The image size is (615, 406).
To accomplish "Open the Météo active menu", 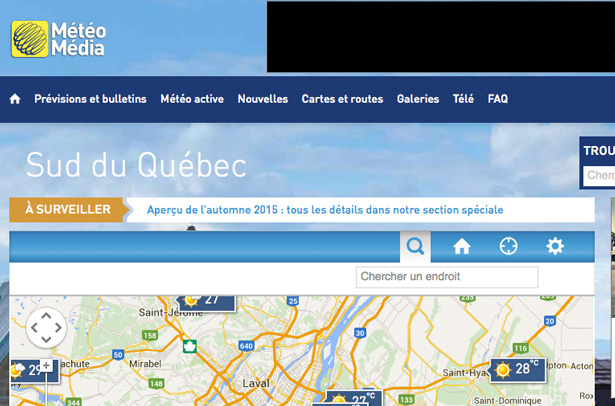I will coord(192,99).
